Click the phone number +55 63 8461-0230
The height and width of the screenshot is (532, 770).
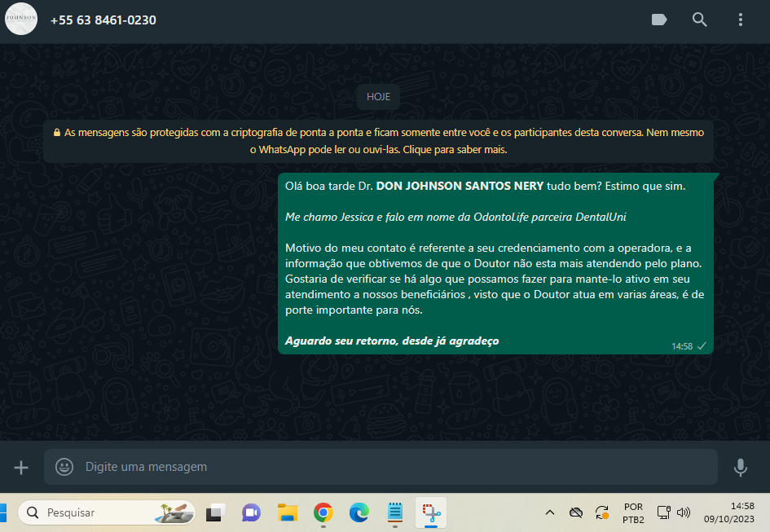coord(103,20)
